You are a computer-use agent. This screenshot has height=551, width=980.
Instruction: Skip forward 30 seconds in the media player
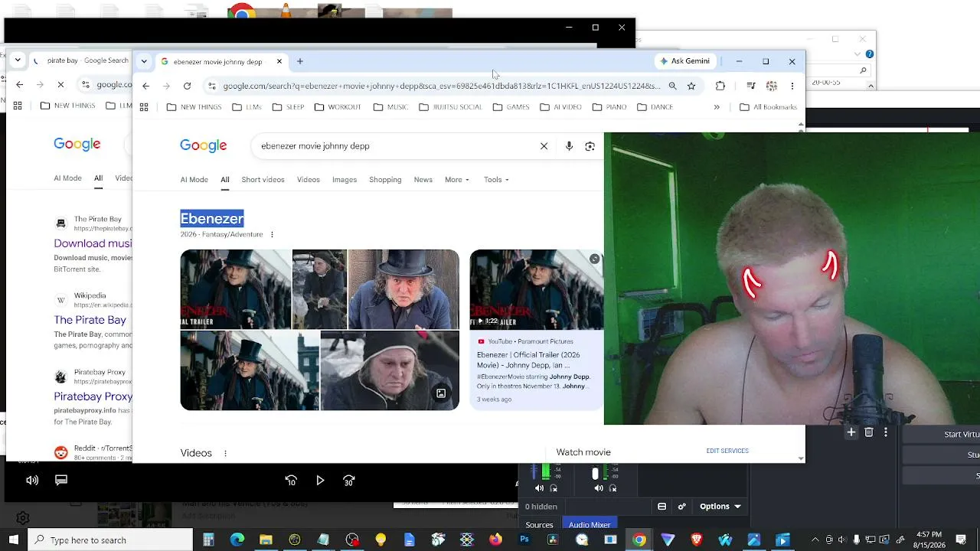(x=349, y=481)
